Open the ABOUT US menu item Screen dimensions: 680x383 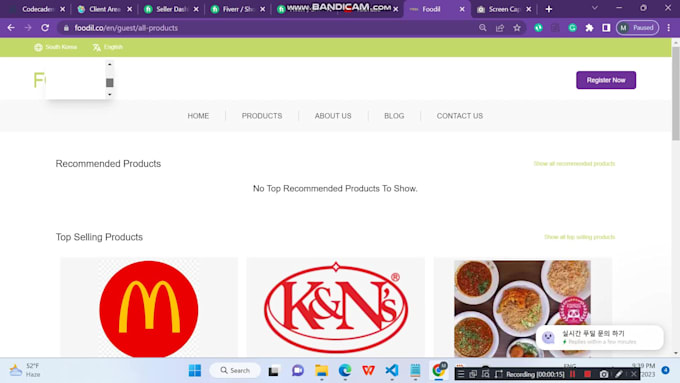click(x=333, y=116)
